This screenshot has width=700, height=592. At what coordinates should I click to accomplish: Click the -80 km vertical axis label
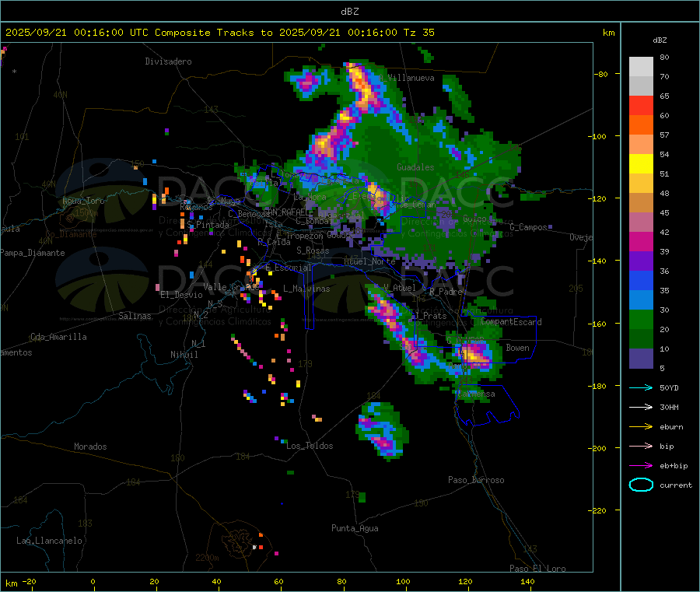pyautogui.click(x=600, y=74)
